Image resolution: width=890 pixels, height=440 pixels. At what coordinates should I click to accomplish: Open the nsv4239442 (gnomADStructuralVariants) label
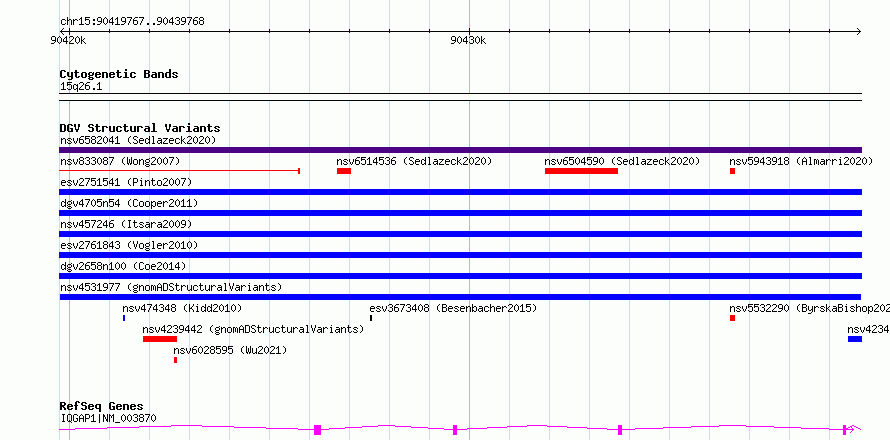coord(253,329)
